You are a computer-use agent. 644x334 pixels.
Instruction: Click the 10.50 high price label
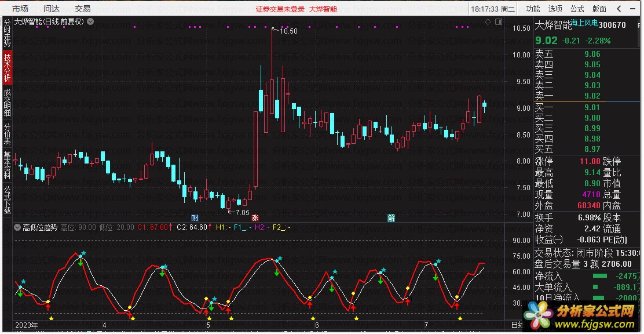[x=288, y=31]
